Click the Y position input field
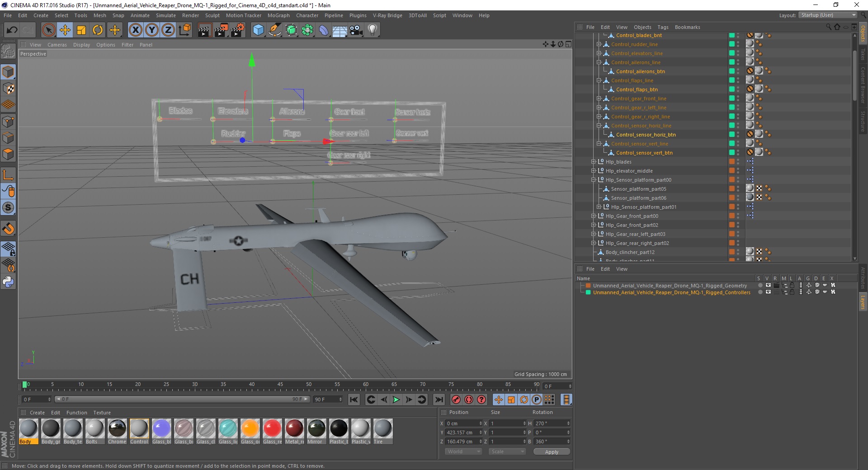This screenshot has height=470, width=868. point(464,432)
